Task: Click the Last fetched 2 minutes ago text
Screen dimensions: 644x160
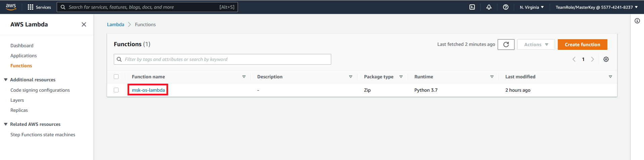Action: click(x=466, y=44)
